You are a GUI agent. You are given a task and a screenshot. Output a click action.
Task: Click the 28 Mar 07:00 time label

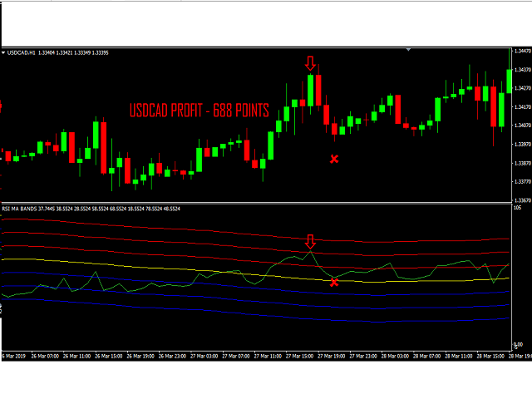click(426, 357)
